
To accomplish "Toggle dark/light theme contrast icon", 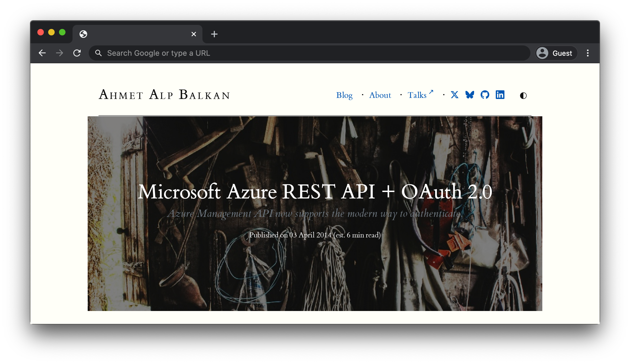I will (523, 95).
